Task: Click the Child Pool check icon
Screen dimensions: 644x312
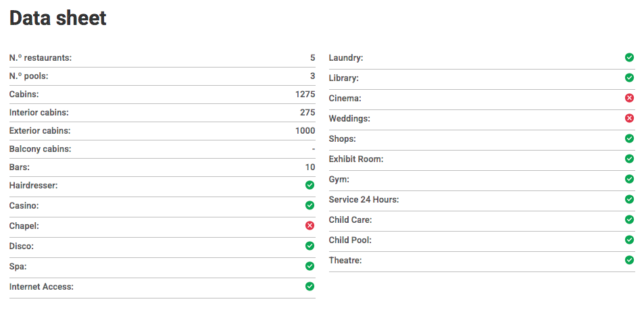Action: 629,240
